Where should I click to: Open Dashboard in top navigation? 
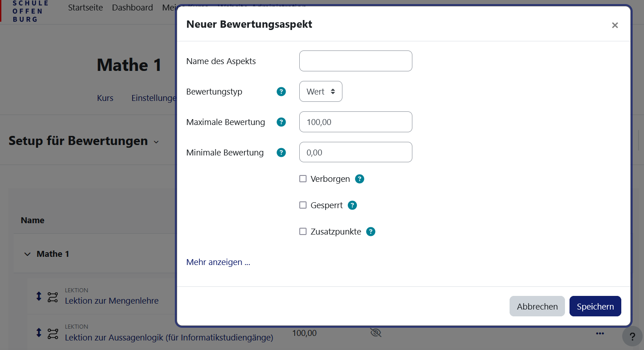(x=133, y=8)
